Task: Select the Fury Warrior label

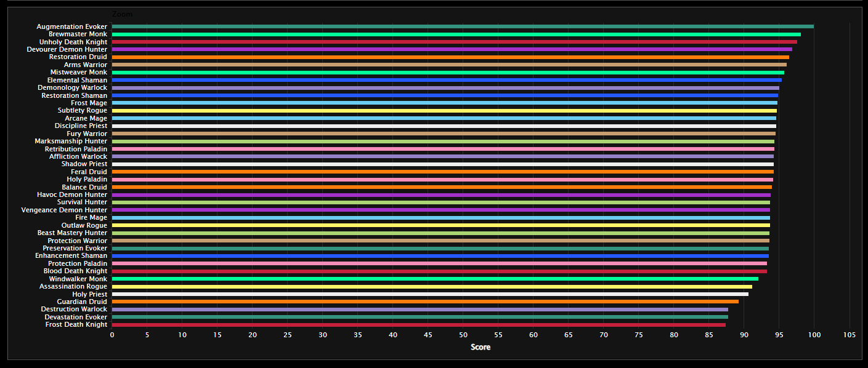Action: coord(87,134)
